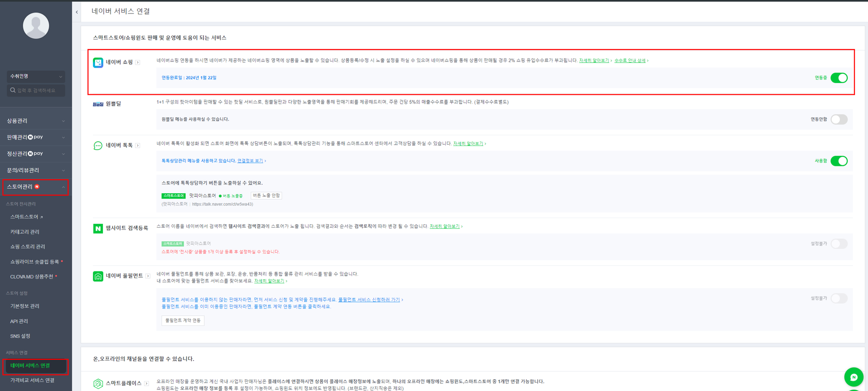Click the 네이버 톡톡 chat bubble icon
868x391 pixels.
(98, 146)
